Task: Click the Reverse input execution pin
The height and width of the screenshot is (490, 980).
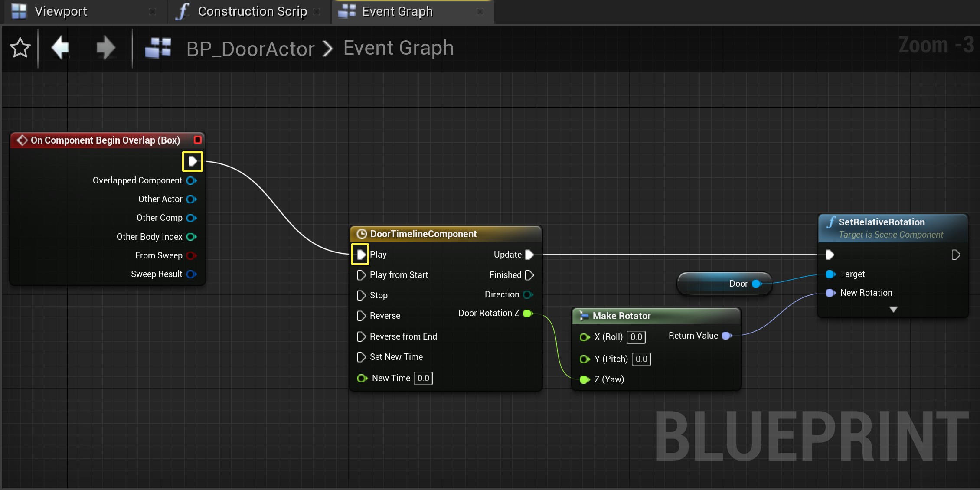Action: click(361, 316)
